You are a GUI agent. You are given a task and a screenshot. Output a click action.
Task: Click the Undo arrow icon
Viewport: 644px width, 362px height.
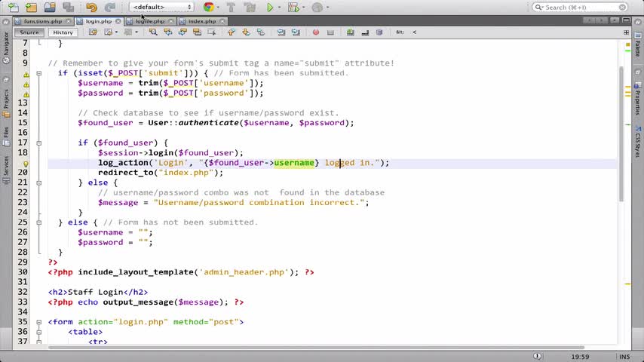[x=91, y=7]
